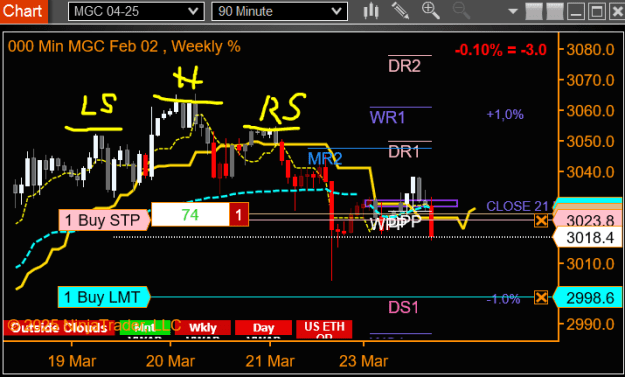Click the 2998.6 price marker
625x377 pixels.
click(x=587, y=298)
